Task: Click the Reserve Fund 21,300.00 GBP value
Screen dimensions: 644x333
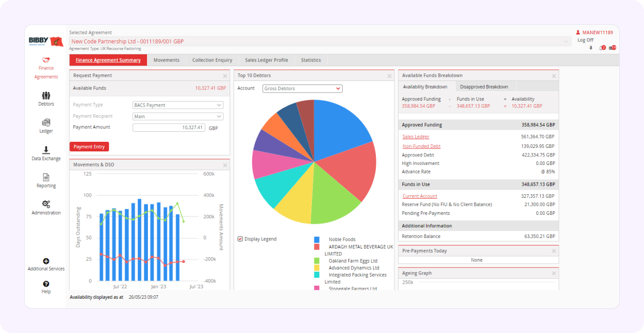Action: [x=539, y=205]
